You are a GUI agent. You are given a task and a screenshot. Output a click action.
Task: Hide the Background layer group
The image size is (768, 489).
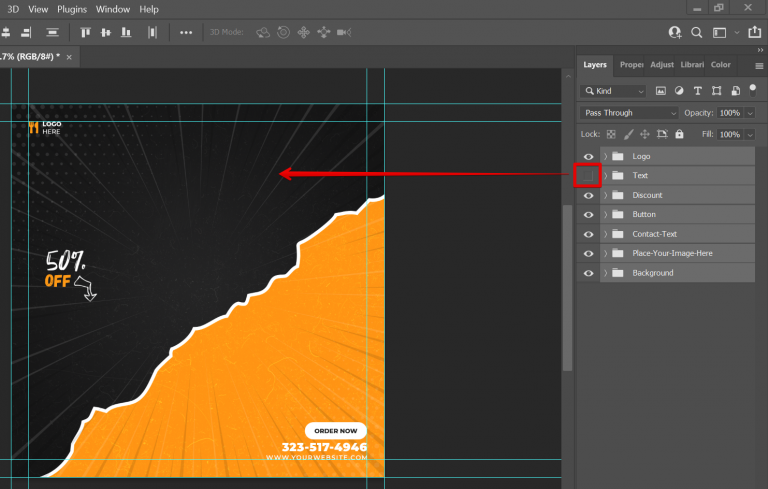[588, 273]
